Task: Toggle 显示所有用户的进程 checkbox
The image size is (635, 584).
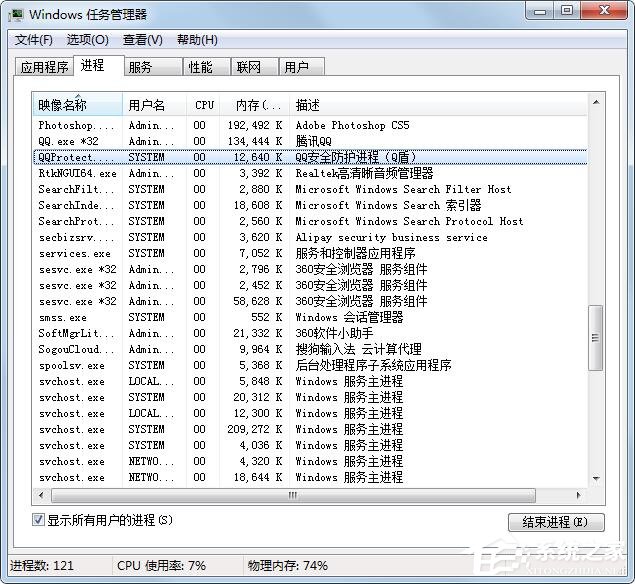Action: [39, 520]
